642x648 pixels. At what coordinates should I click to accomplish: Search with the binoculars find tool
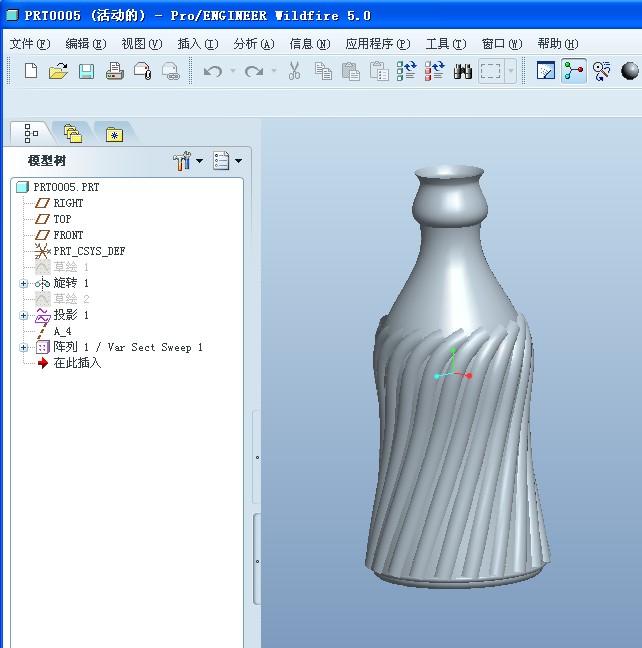pos(463,71)
